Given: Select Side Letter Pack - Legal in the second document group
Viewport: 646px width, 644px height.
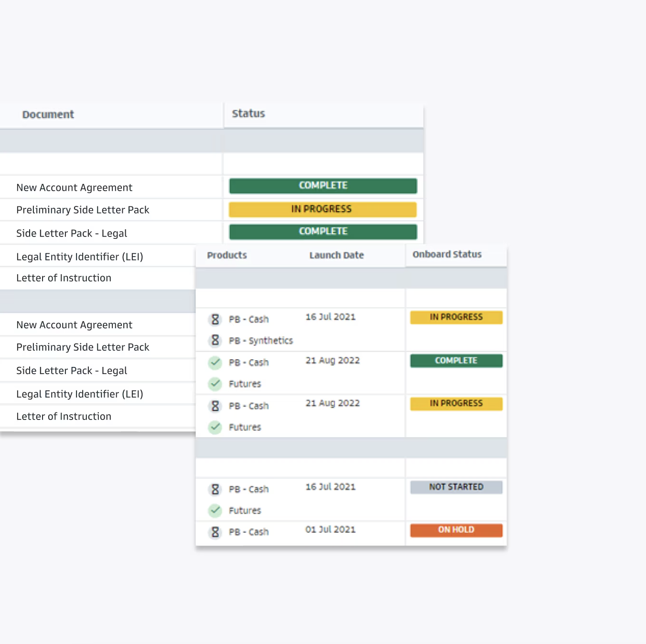Looking at the screenshot, I should [72, 371].
